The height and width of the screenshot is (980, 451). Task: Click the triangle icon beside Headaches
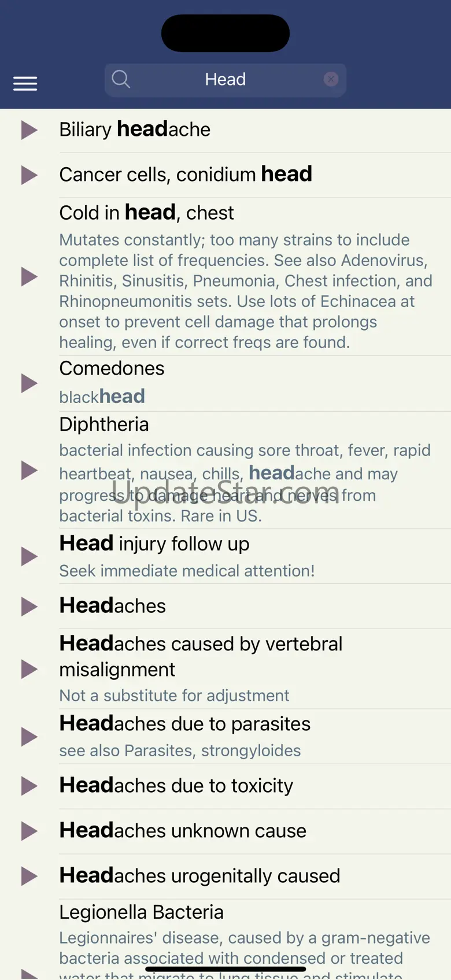point(29,607)
